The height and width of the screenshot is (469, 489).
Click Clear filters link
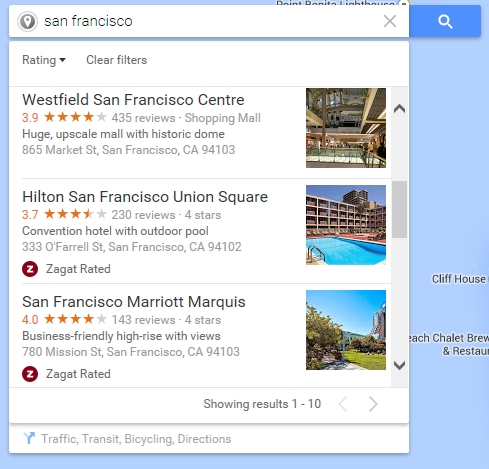coord(116,60)
